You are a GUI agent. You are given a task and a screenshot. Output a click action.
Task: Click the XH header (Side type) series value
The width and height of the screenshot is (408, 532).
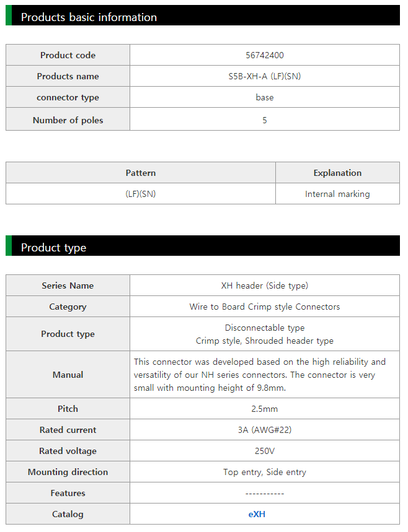[x=265, y=286]
